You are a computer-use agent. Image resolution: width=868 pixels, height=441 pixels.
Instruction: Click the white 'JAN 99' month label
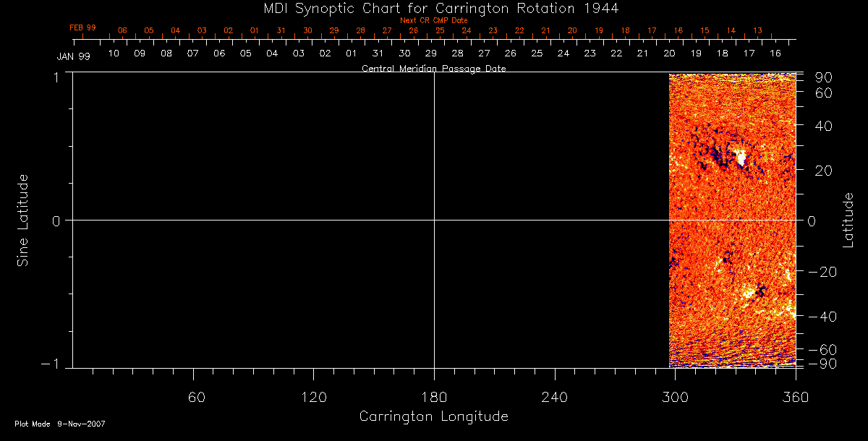[x=73, y=56]
